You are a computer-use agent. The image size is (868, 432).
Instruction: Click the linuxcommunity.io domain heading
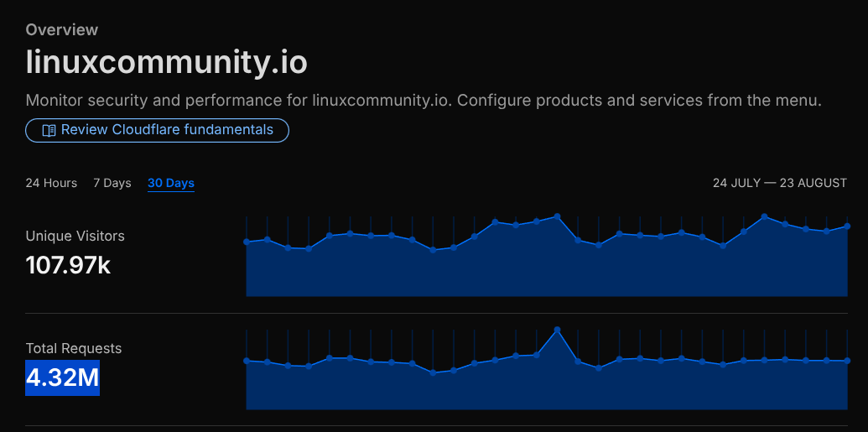(x=167, y=63)
